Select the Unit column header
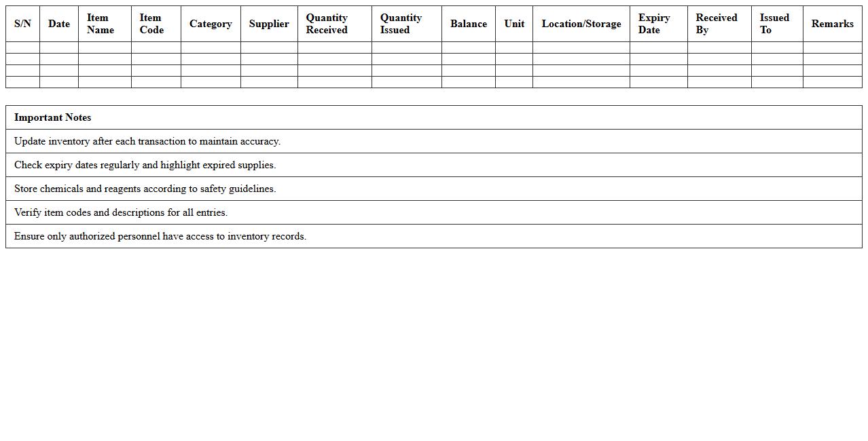Image resolution: width=868 pixels, height=441 pixels. click(514, 24)
